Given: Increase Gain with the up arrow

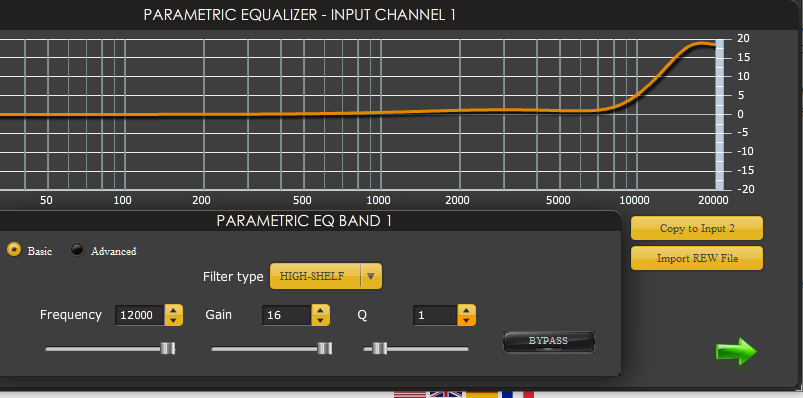Looking at the screenshot, I should pos(321,310).
